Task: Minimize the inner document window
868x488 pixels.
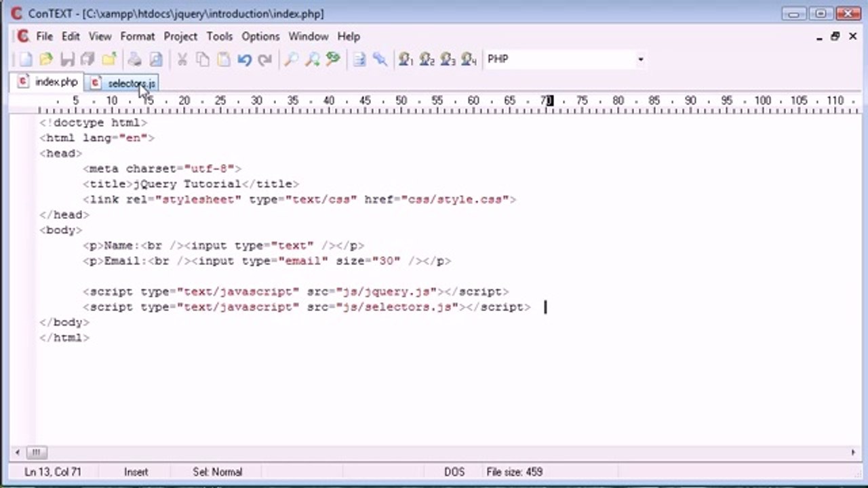Action: click(819, 37)
